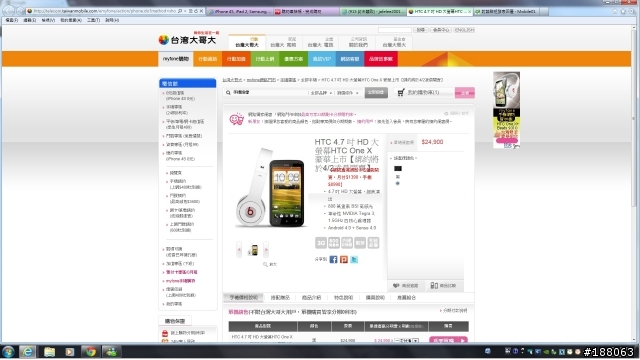This screenshot has height=360, width=640.
Task: Click Internet Explorer taskbar icon
Action: (x=28, y=351)
